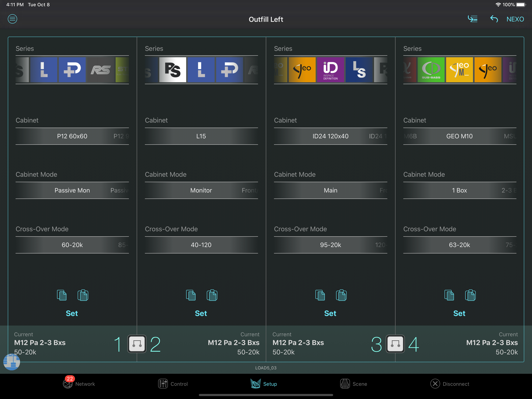The image size is (532, 399).
Task: Select L series logo in channel 1
Action: (x=44, y=70)
